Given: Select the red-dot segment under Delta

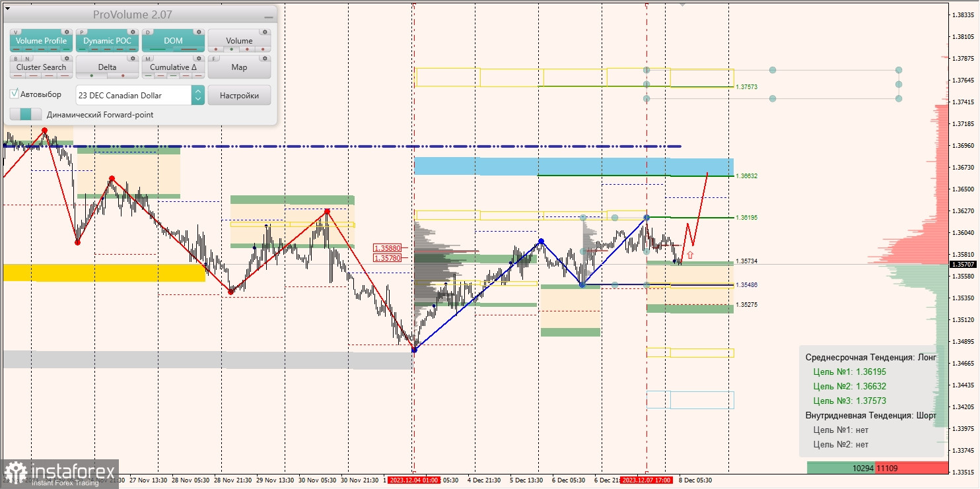Looking at the screenshot, I should click(123, 76).
